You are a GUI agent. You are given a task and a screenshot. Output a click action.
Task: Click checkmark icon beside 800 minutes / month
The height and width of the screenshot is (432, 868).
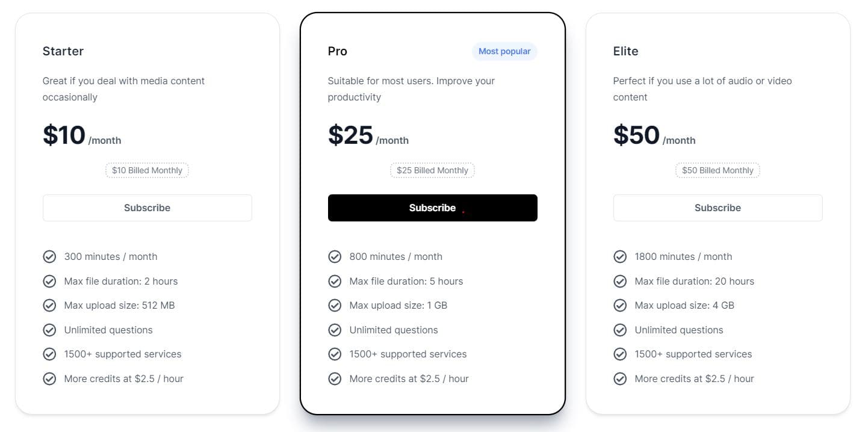pyautogui.click(x=335, y=257)
